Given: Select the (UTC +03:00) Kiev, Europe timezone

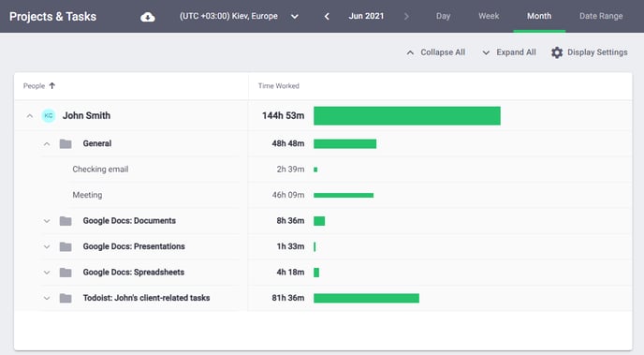Looking at the screenshot, I should pyautogui.click(x=228, y=16).
